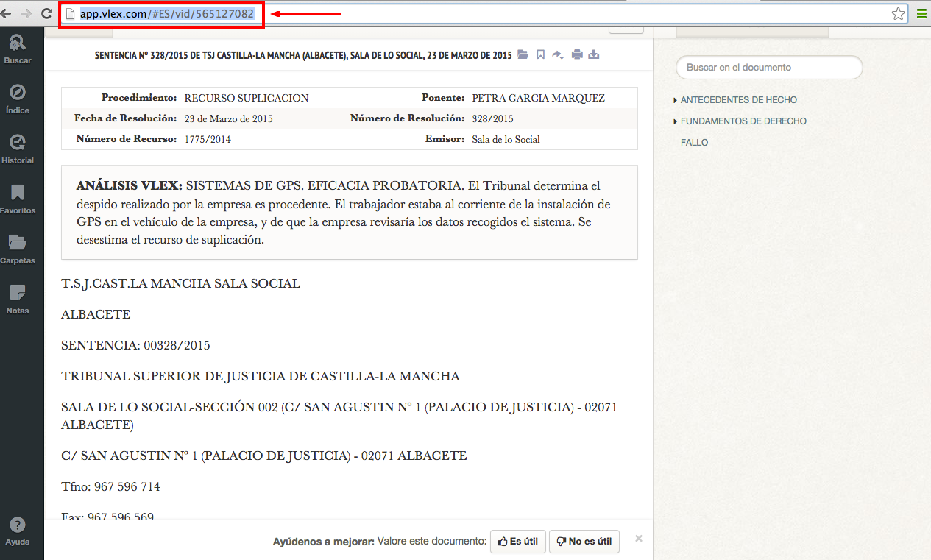Download the document using the download icon
The height and width of the screenshot is (560, 931).
coord(595,55)
